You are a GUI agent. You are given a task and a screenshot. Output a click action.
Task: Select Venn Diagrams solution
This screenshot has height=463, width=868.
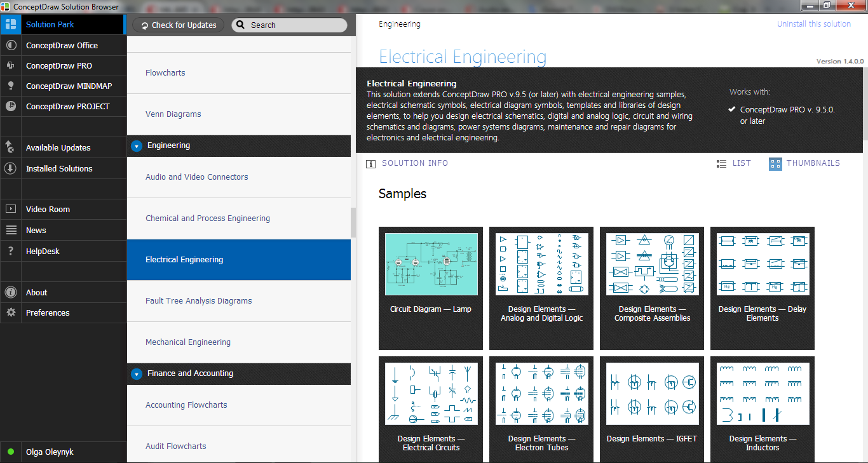tap(239, 114)
